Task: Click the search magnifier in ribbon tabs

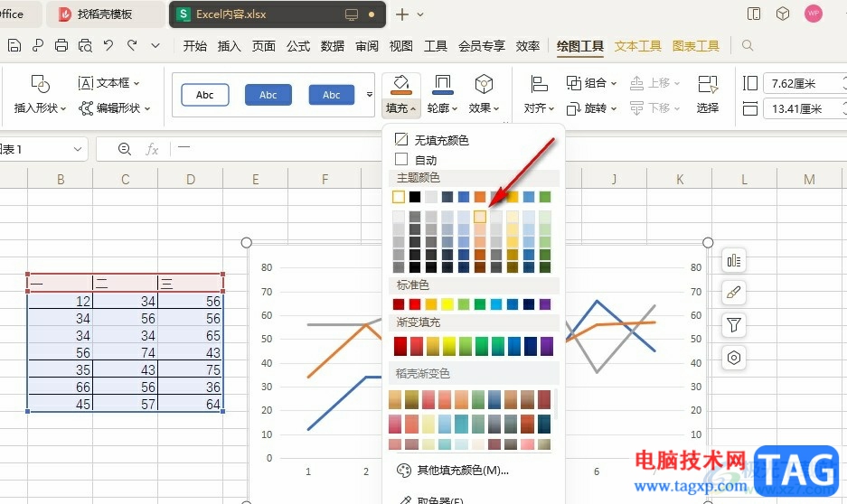Action: 748,45
